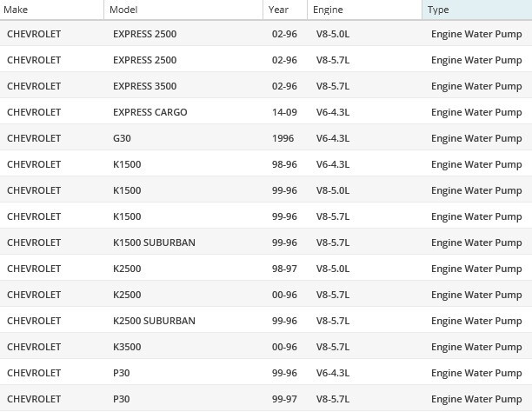Image resolution: width=532 pixels, height=412 pixels.
Task: Click the year cell showing 1996
Action: (x=282, y=138)
